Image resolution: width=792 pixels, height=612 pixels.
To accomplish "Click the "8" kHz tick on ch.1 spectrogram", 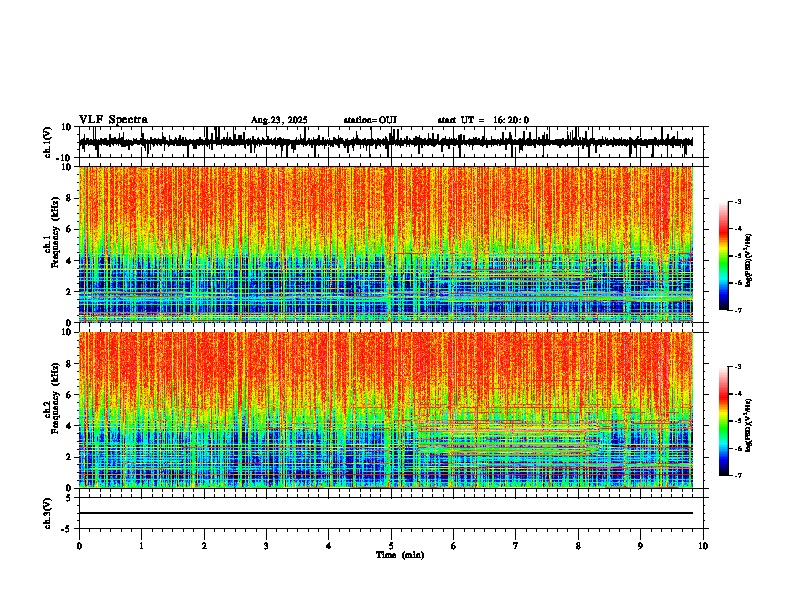I will click(x=70, y=198).
